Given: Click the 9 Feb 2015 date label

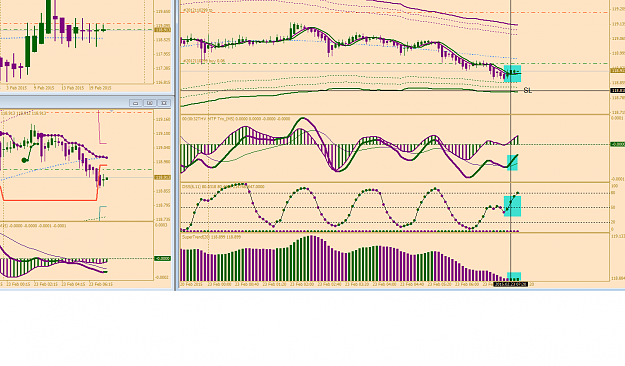Looking at the screenshot, I should coord(44,88).
